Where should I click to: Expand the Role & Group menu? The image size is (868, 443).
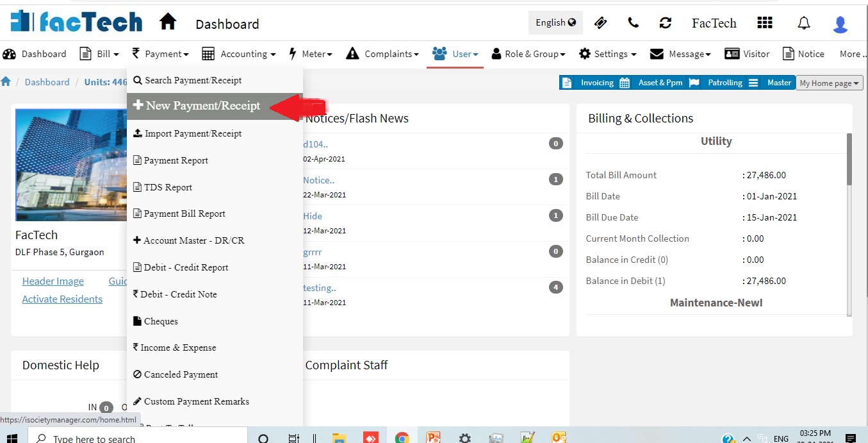click(x=528, y=54)
